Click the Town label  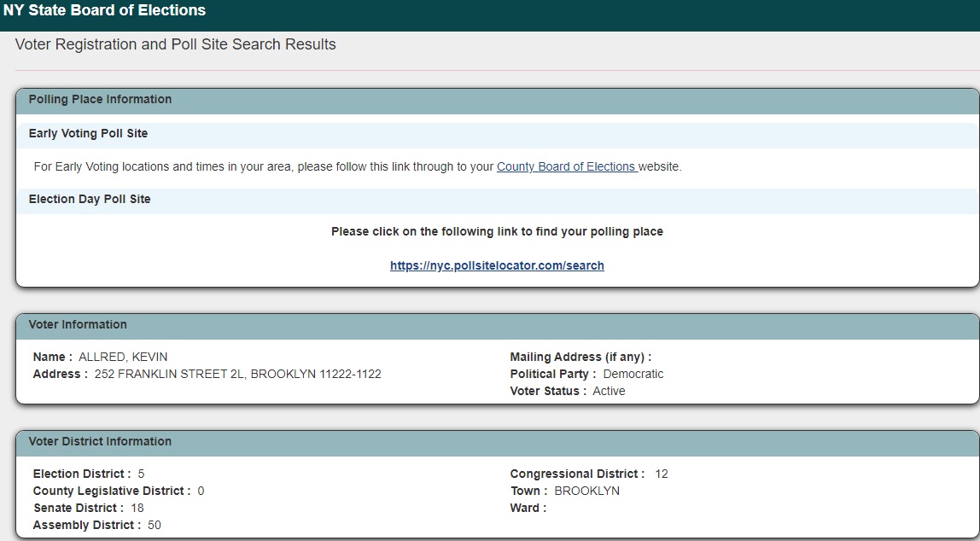tap(528, 491)
